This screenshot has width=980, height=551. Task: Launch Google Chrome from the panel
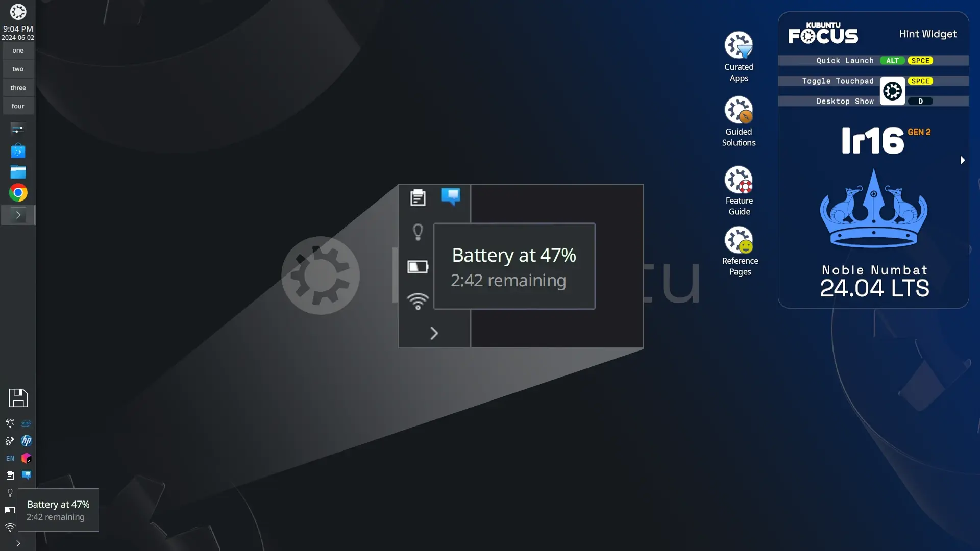coord(18,193)
